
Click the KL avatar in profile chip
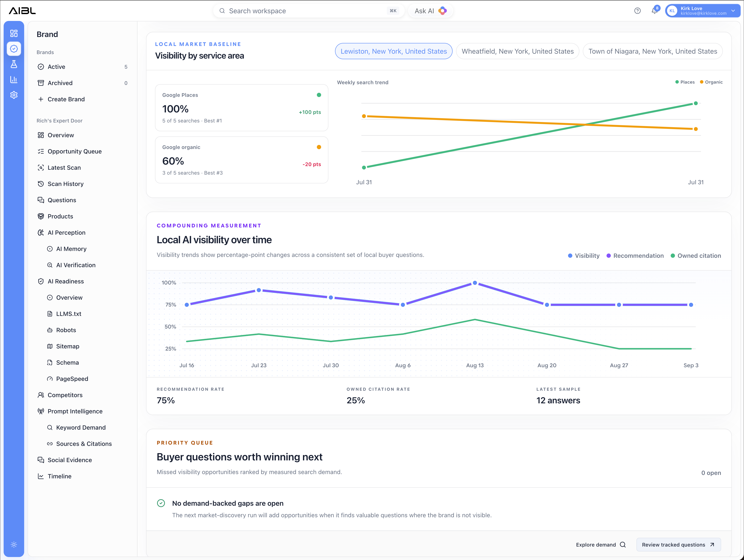tap(672, 11)
